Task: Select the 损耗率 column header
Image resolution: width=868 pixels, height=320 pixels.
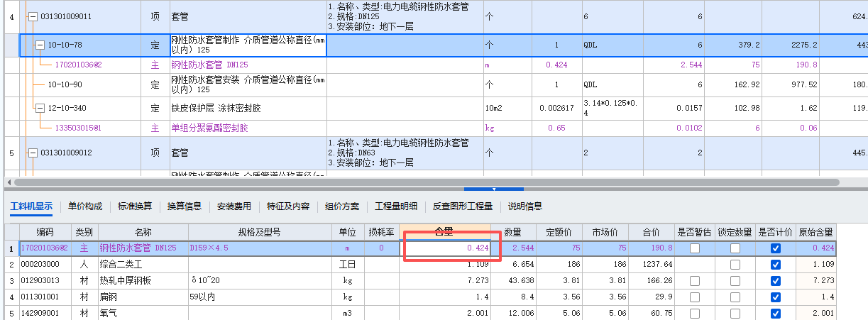Action: (x=381, y=232)
